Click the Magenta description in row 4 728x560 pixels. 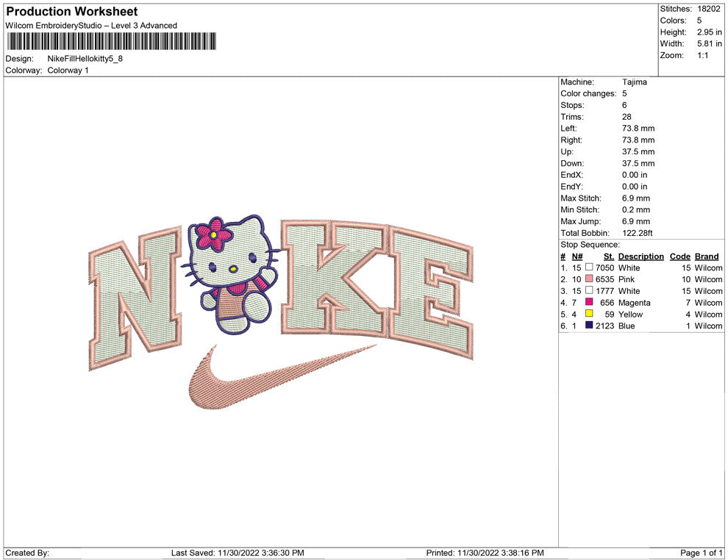pyautogui.click(x=634, y=303)
